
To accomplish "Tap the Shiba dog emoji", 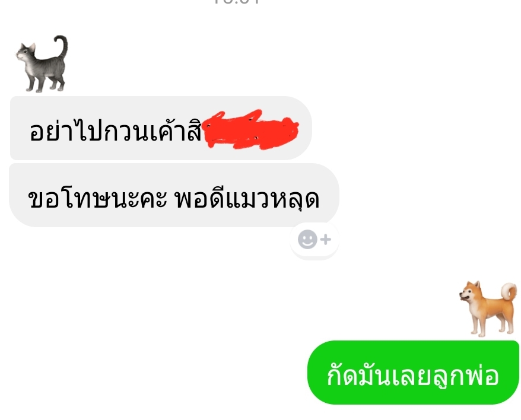I will click(488, 308).
